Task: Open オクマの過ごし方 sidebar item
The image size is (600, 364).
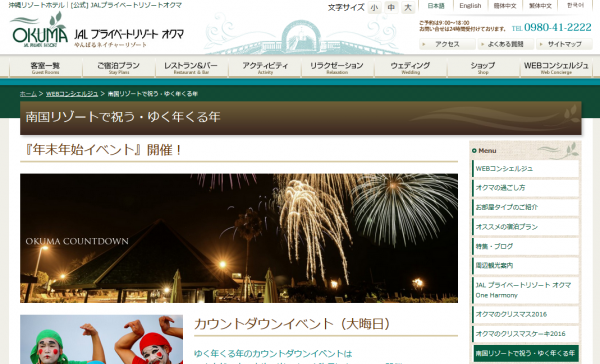Action: 525,188
